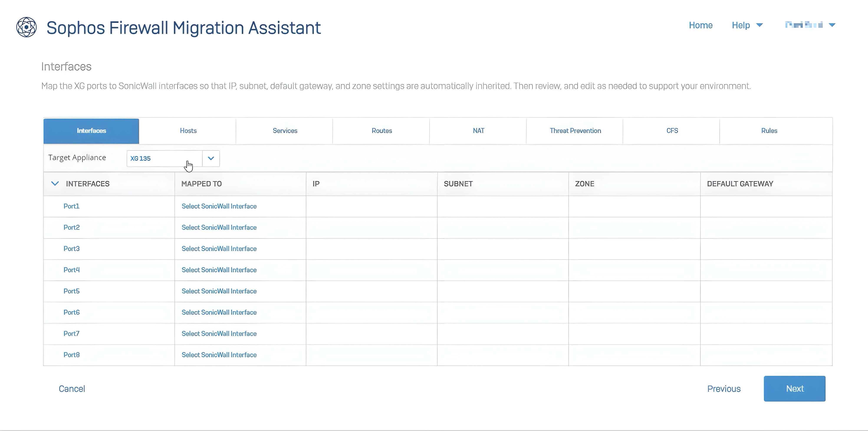Select the NAT tab
The image size is (868, 431).
coord(478,131)
